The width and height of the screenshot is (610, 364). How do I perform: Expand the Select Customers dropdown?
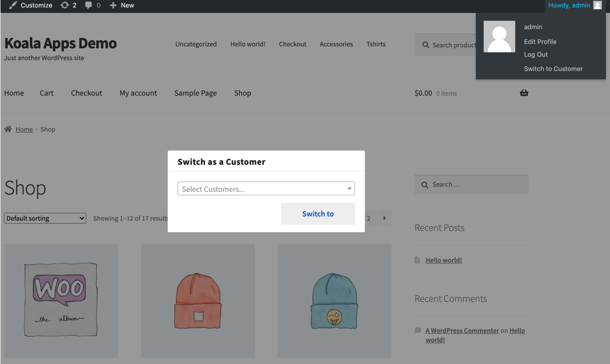[x=266, y=189]
